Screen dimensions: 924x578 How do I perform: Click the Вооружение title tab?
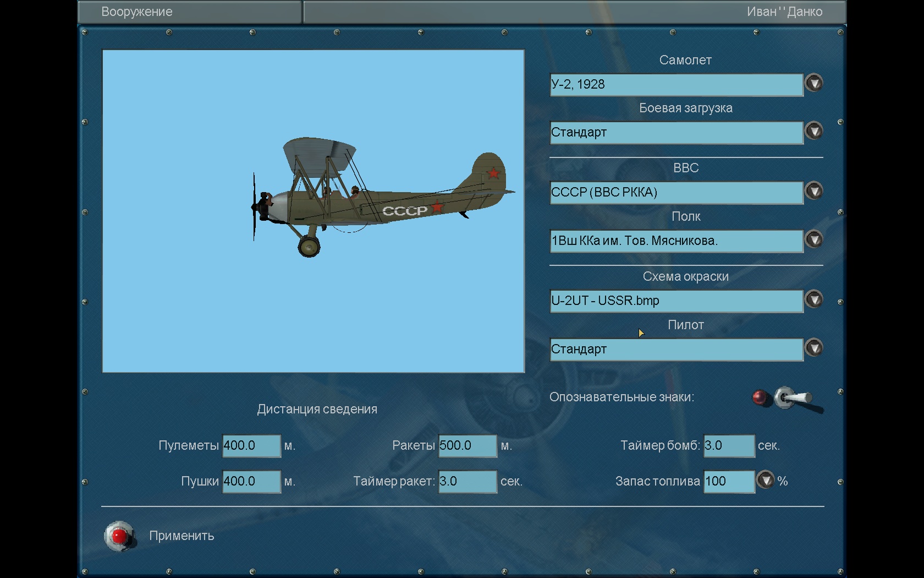(x=190, y=12)
